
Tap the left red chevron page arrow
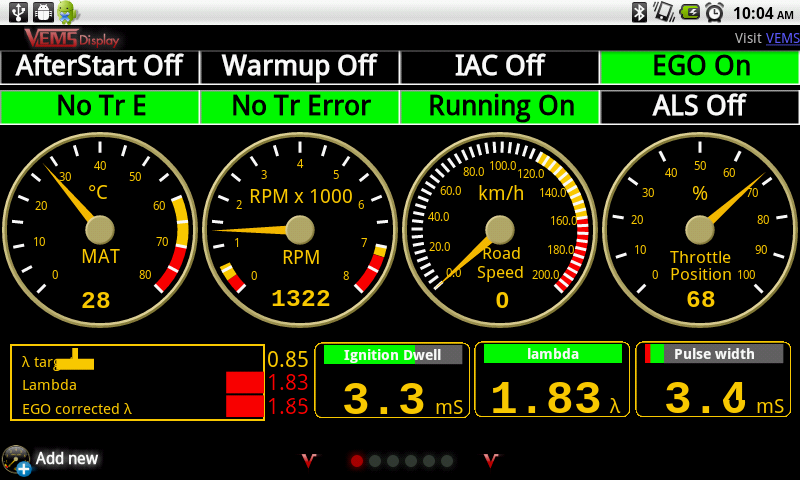309,460
